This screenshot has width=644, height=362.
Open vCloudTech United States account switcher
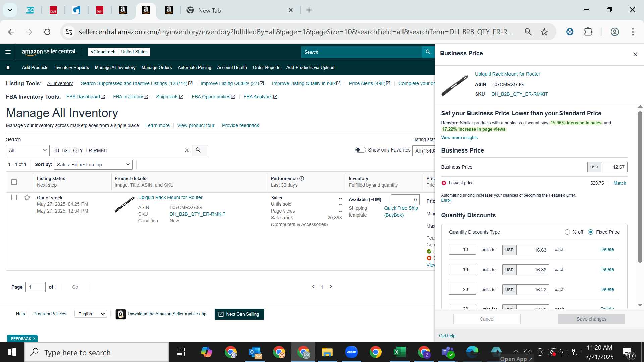pos(119,52)
